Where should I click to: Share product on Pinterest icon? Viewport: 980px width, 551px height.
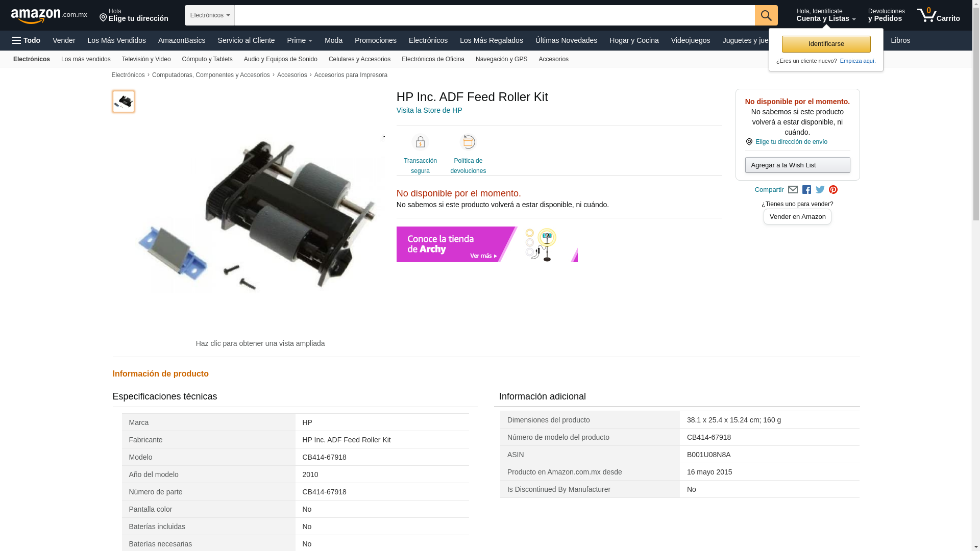[x=834, y=190]
